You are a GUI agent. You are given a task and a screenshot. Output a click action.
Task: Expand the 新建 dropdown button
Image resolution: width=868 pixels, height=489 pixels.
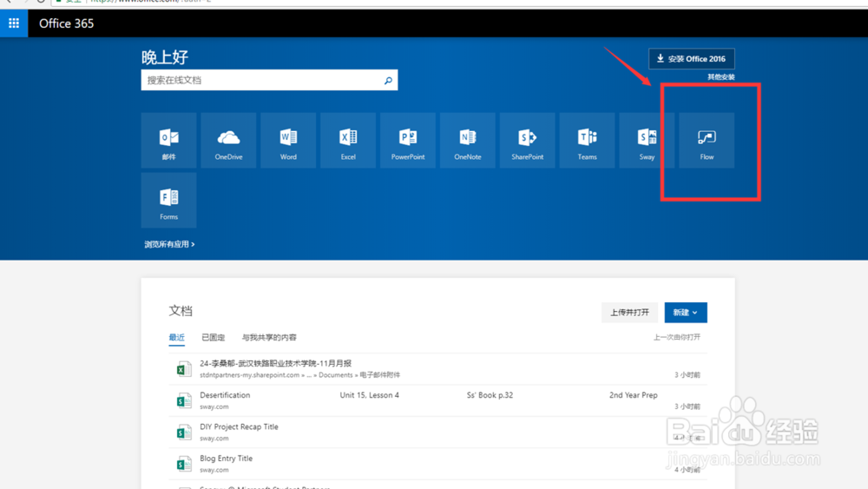click(x=686, y=313)
